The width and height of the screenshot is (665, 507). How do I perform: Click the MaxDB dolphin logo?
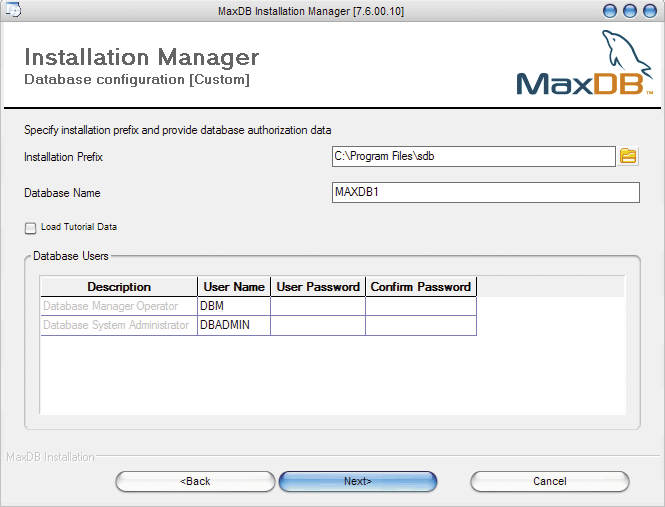coord(585,63)
